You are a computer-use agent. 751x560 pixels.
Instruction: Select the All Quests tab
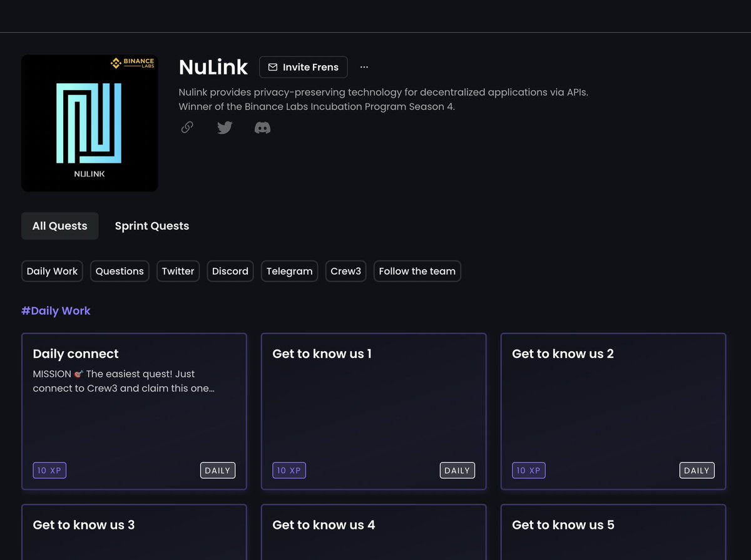point(59,226)
